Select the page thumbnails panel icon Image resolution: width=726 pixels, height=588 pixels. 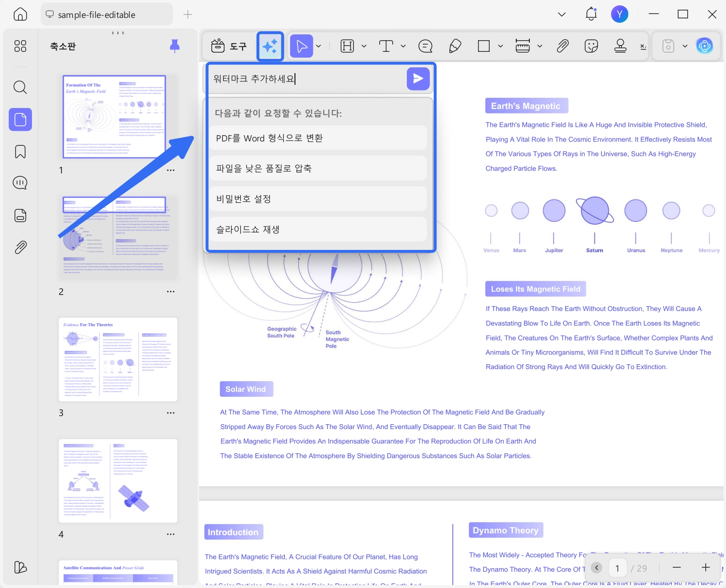(20, 119)
